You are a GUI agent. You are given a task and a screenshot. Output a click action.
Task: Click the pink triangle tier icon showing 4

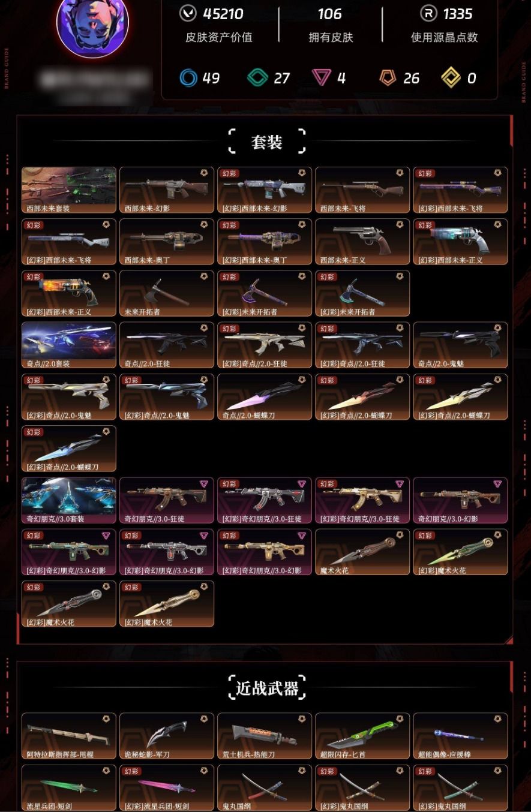[x=322, y=77]
